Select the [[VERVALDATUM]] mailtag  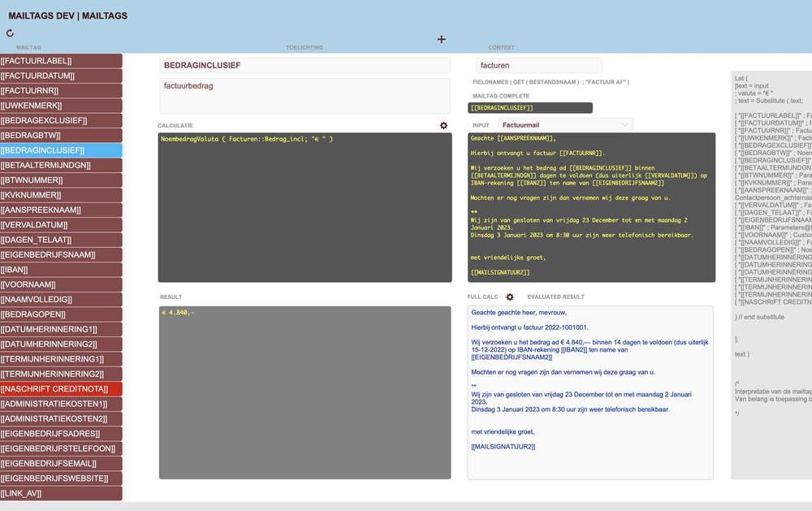click(61, 225)
